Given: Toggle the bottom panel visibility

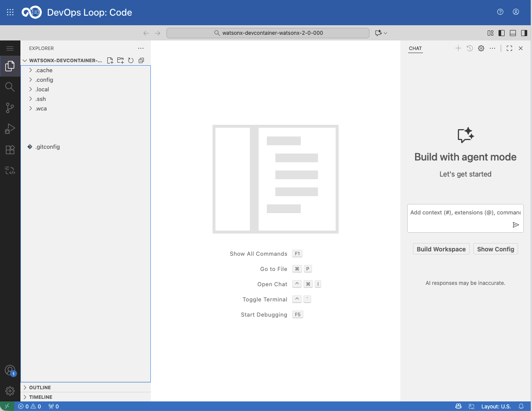Looking at the screenshot, I should 512,33.
